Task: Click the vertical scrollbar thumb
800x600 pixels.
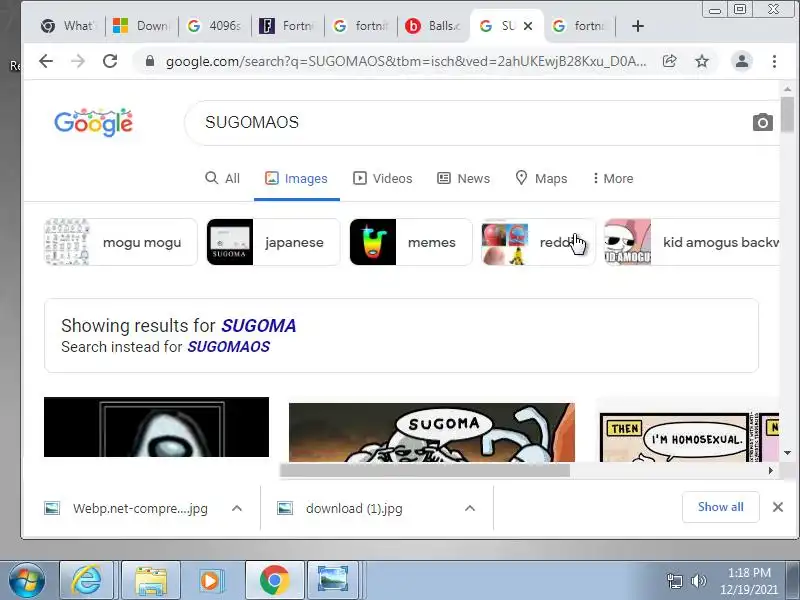Action: [x=787, y=114]
